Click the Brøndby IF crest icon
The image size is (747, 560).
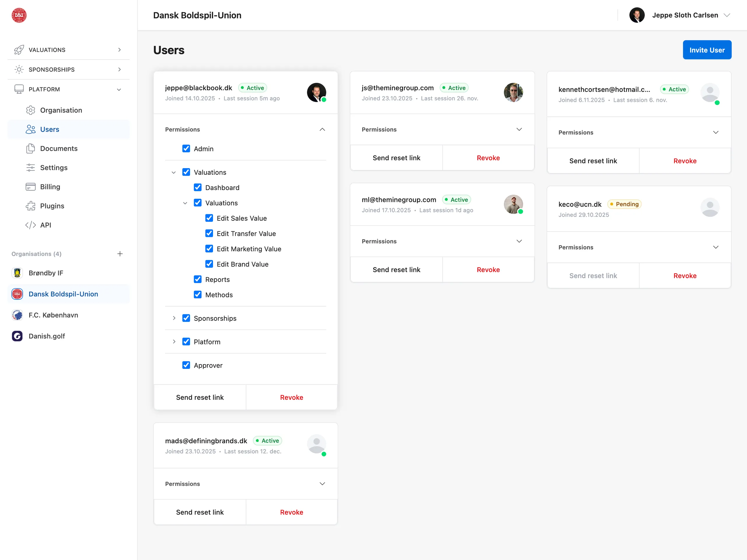tap(17, 273)
